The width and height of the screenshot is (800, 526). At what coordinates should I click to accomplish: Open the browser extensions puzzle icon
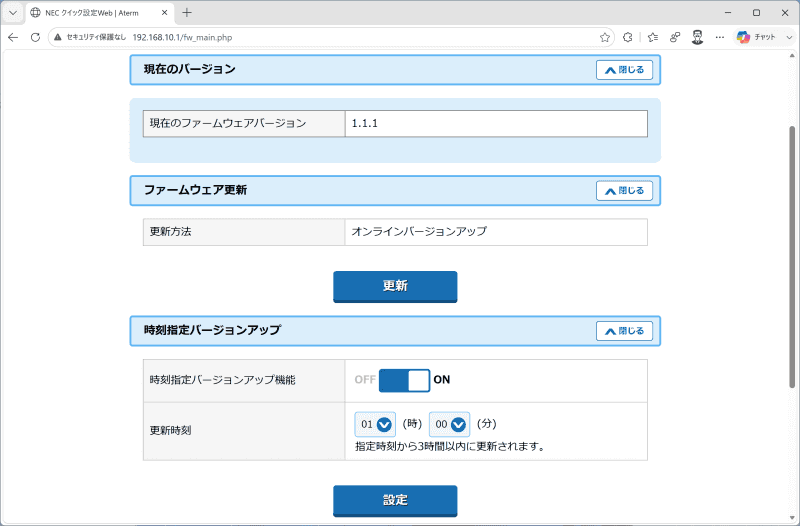click(x=628, y=37)
